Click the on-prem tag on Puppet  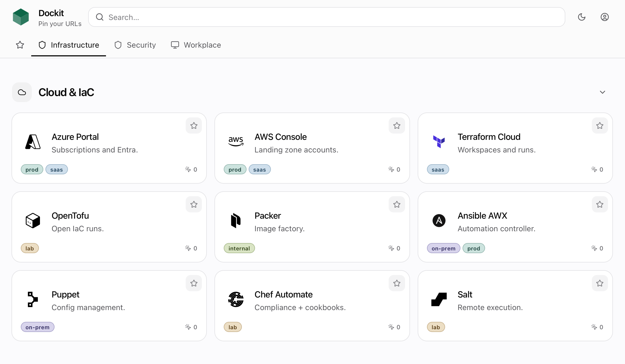[x=38, y=327]
